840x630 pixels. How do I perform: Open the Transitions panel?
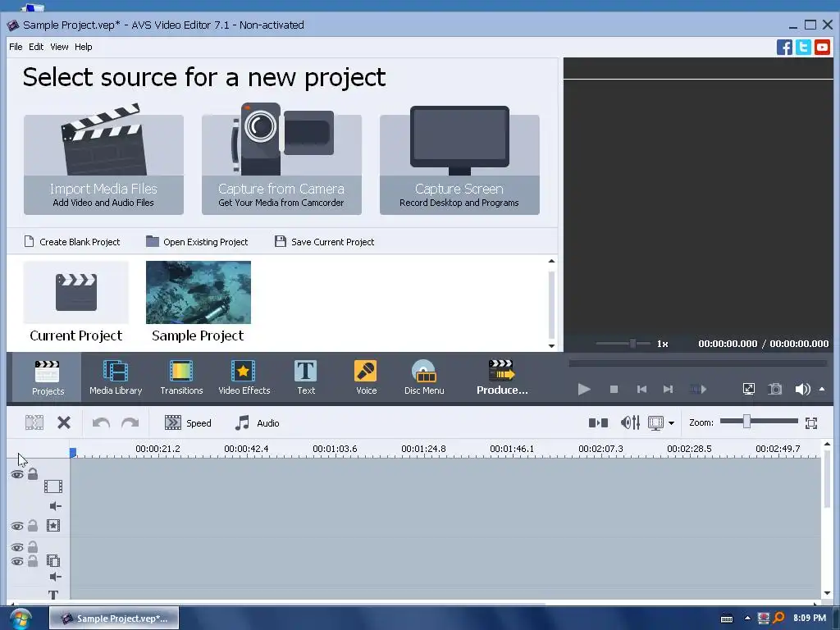[x=181, y=377]
